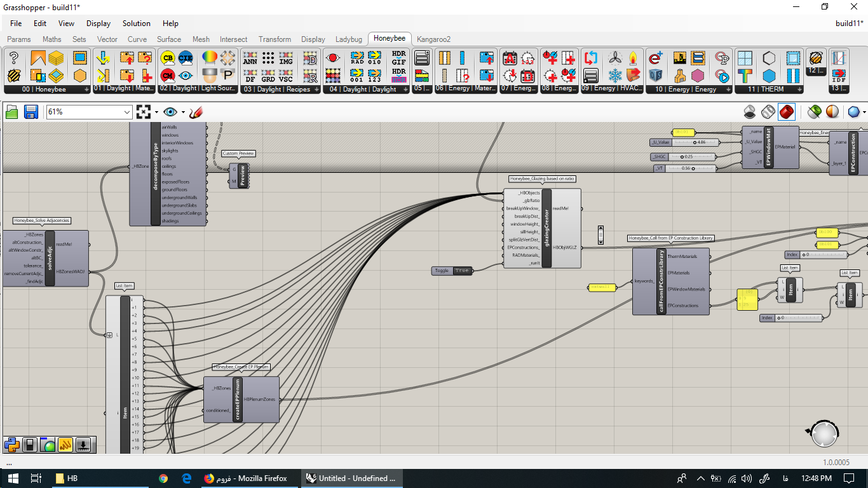Viewport: 868px width, 488px height.
Task: Select the CIE sky Honeybee component icon
Action: [186, 58]
